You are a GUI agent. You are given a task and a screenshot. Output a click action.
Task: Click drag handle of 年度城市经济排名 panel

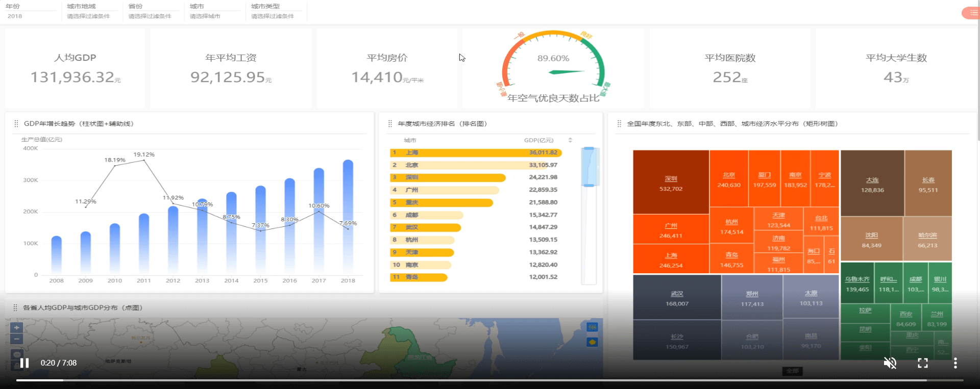click(390, 124)
